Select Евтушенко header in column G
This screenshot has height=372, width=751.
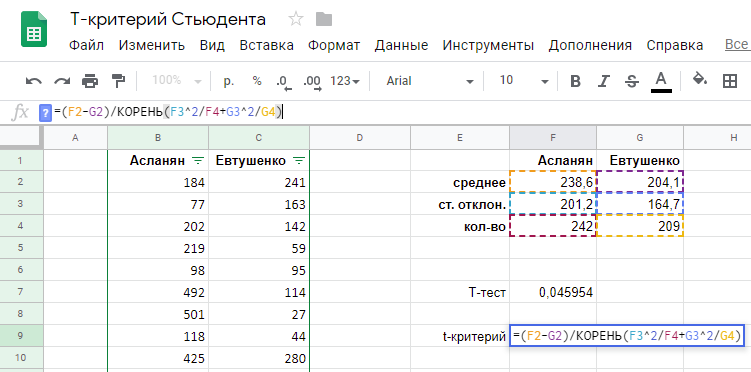tap(640, 160)
